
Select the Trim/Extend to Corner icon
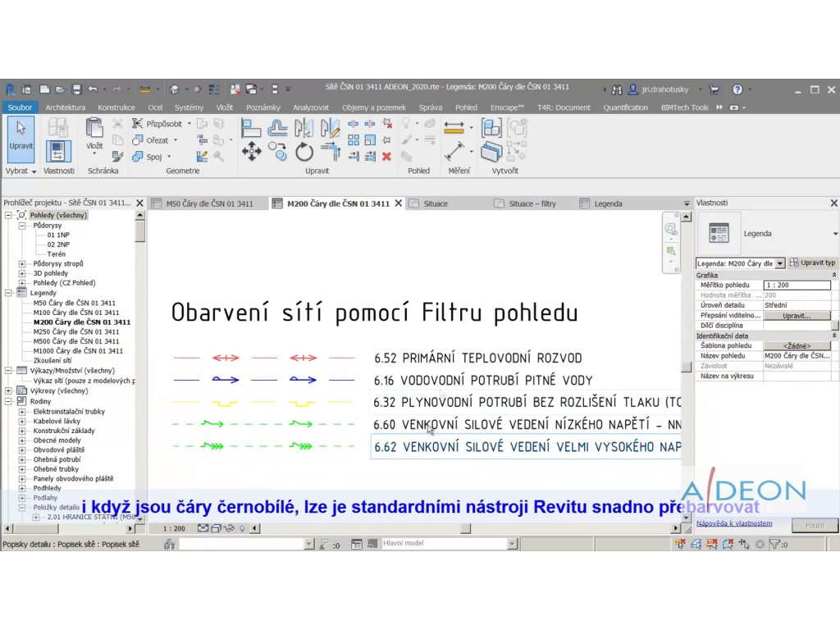(x=331, y=152)
